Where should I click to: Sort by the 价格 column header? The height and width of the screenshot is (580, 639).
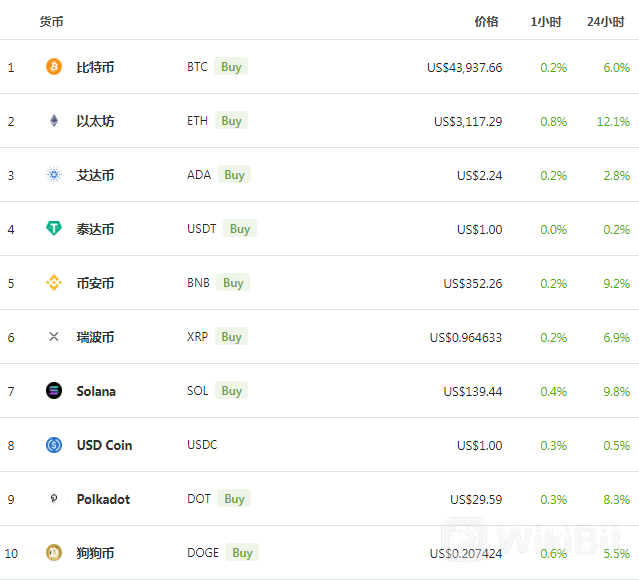tap(487, 22)
